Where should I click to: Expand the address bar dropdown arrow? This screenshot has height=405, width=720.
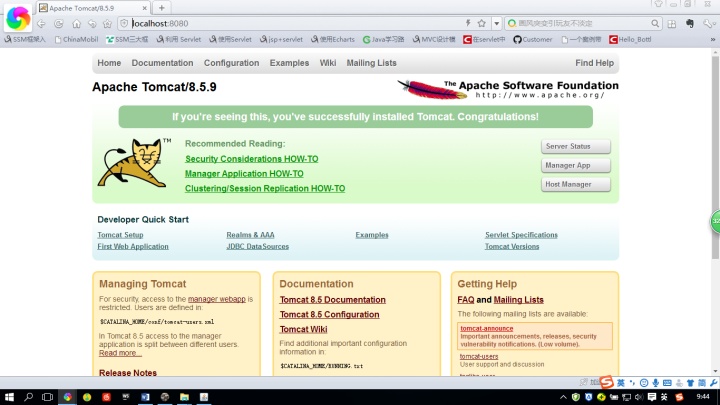[x=496, y=23]
